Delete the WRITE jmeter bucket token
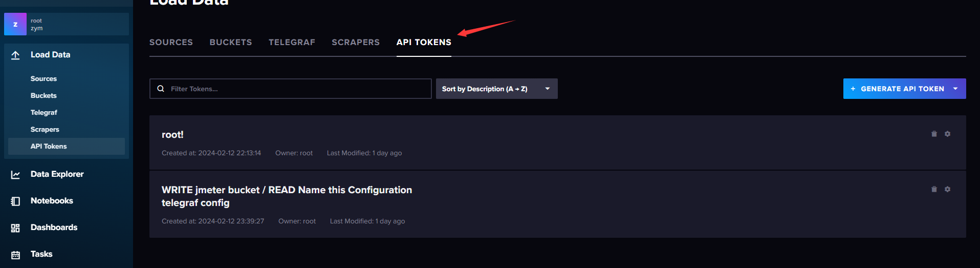Image resolution: width=980 pixels, height=268 pixels. 934,189
